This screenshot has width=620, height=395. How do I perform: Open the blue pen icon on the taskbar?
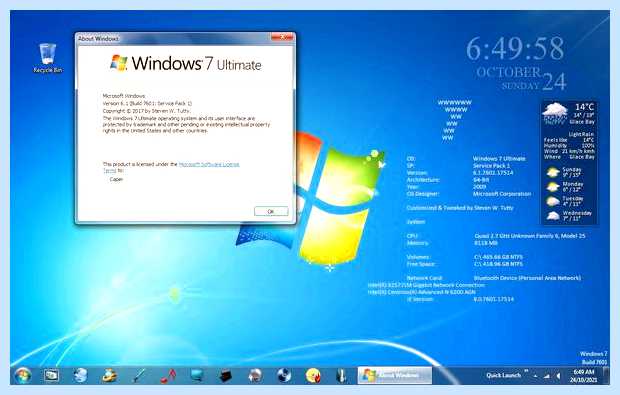pyautogui.click(x=139, y=375)
